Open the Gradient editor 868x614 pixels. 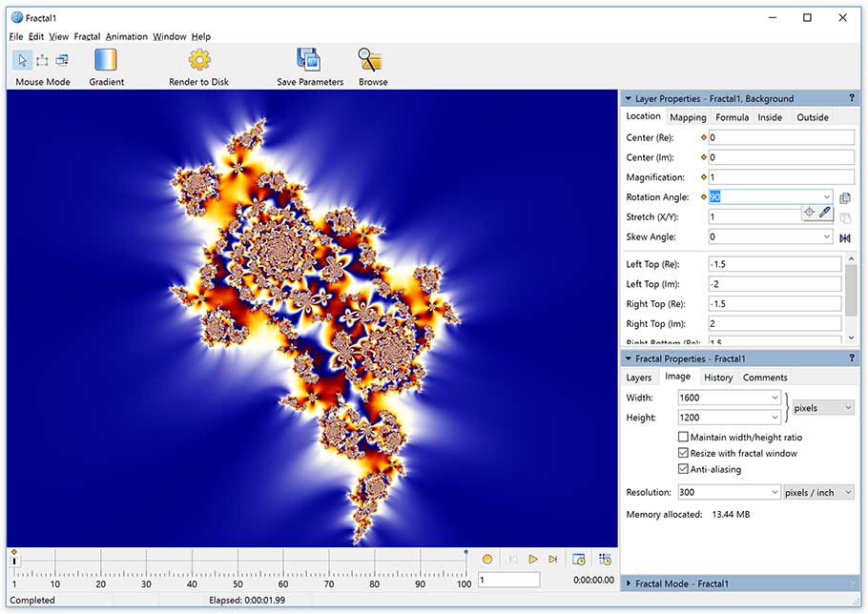(106, 60)
